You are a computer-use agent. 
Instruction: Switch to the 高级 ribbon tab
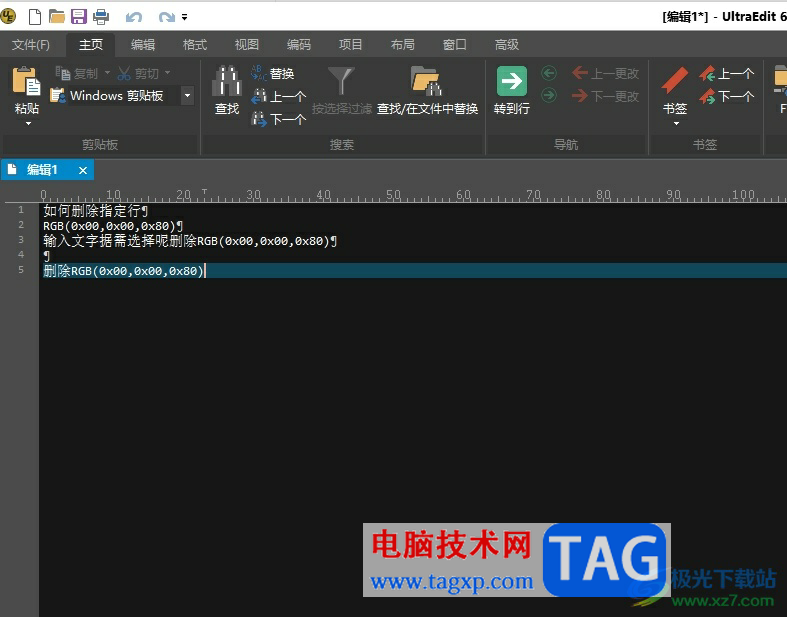[506, 45]
